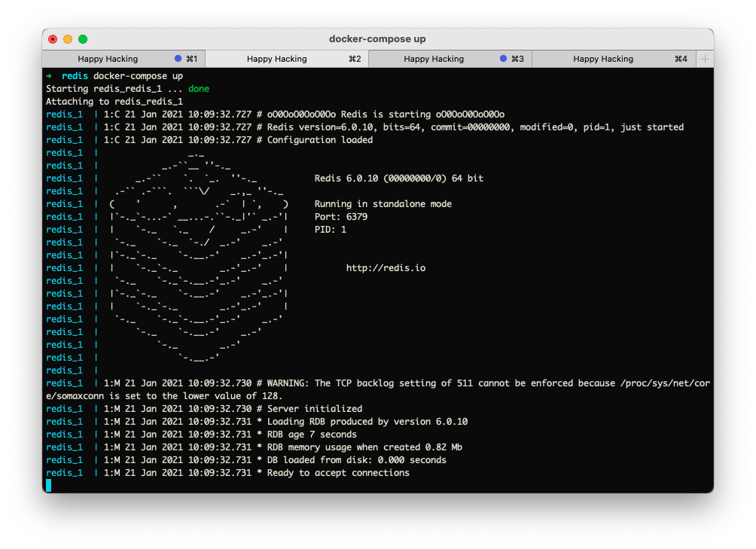Viewport: 756px width, 549px height.
Task: Open the Happy Hacking tab labeled ⌘3
Action: tap(450, 59)
